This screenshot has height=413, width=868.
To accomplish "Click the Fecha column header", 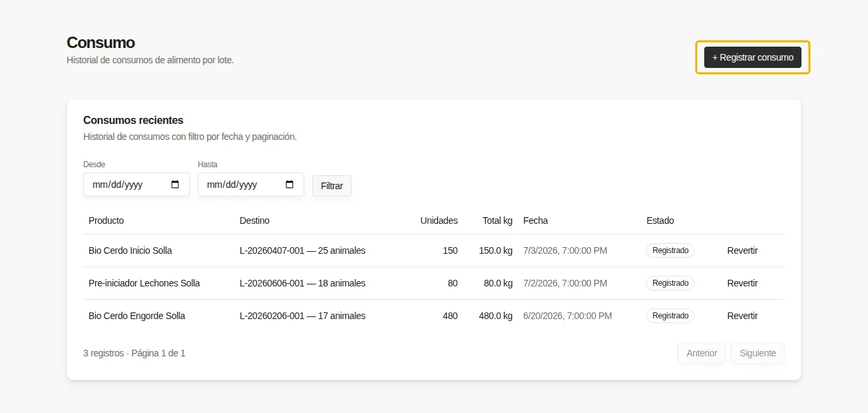I will (x=535, y=220).
